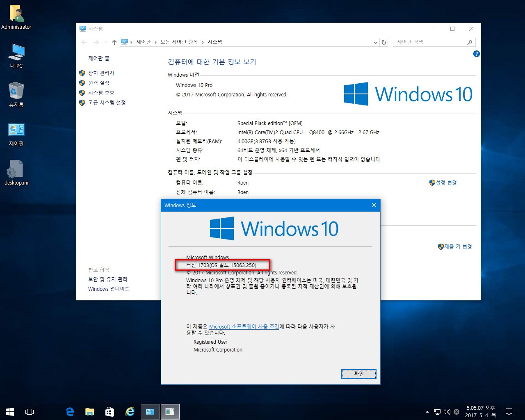Open the 내 PC desktop icon
The height and width of the screenshot is (420, 525).
pyautogui.click(x=16, y=56)
